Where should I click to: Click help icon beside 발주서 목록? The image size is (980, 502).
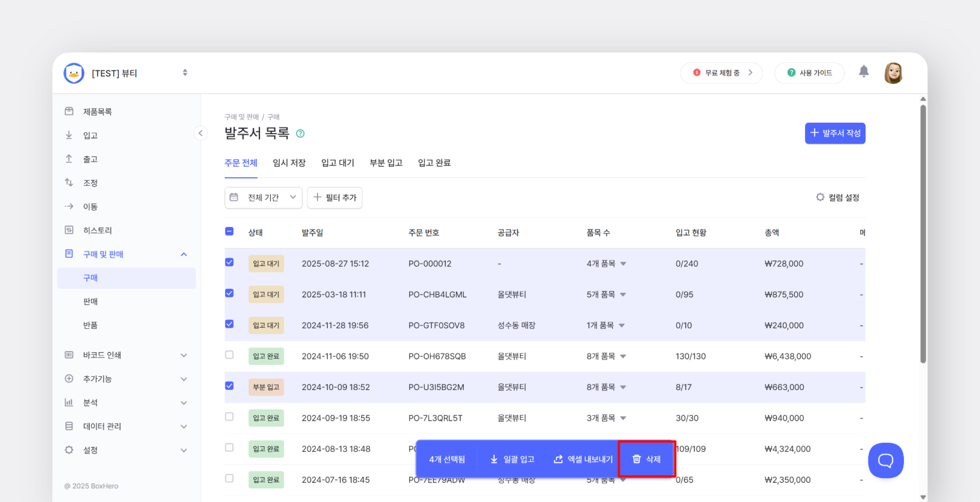pyautogui.click(x=301, y=134)
